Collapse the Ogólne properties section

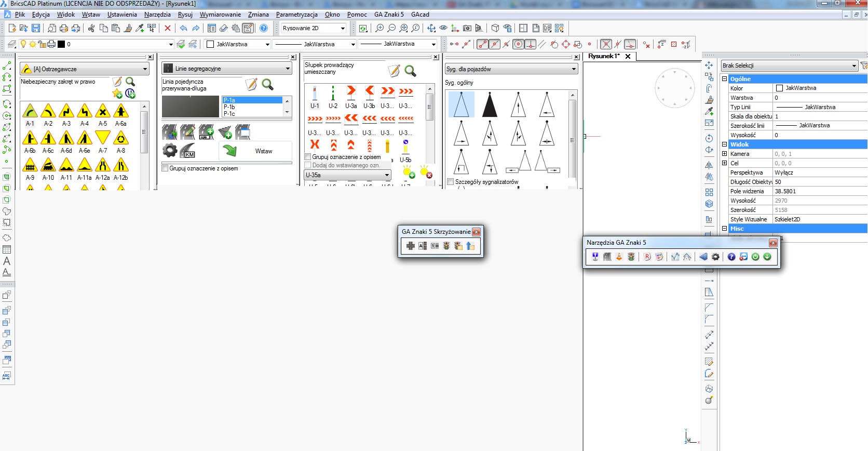(x=725, y=79)
